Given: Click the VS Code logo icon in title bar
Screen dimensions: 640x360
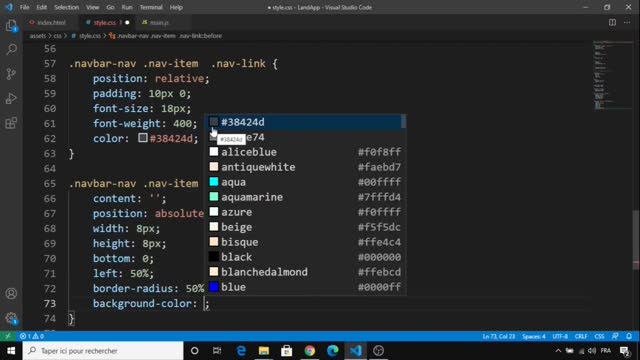Looking at the screenshot, I should pos(9,7).
